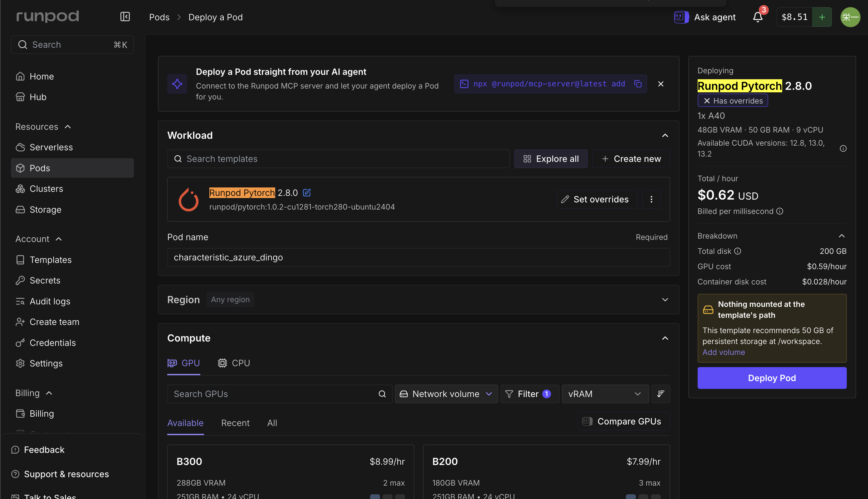Image resolution: width=868 pixels, height=499 pixels.
Task: Switch to the Recent GPUs tab
Action: 235,423
